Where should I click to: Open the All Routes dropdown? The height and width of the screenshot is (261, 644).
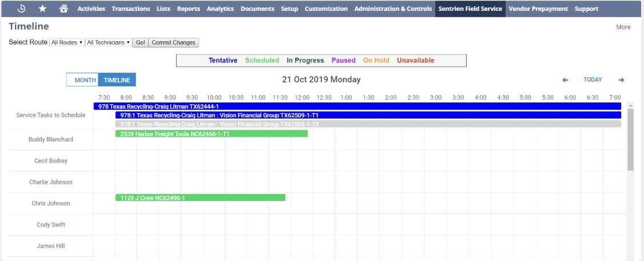[x=67, y=42]
